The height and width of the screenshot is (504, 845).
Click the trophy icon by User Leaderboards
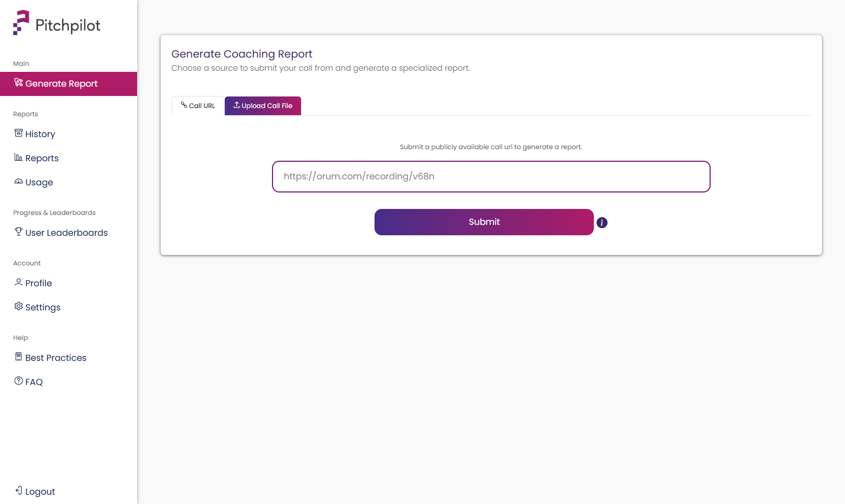coord(19,231)
